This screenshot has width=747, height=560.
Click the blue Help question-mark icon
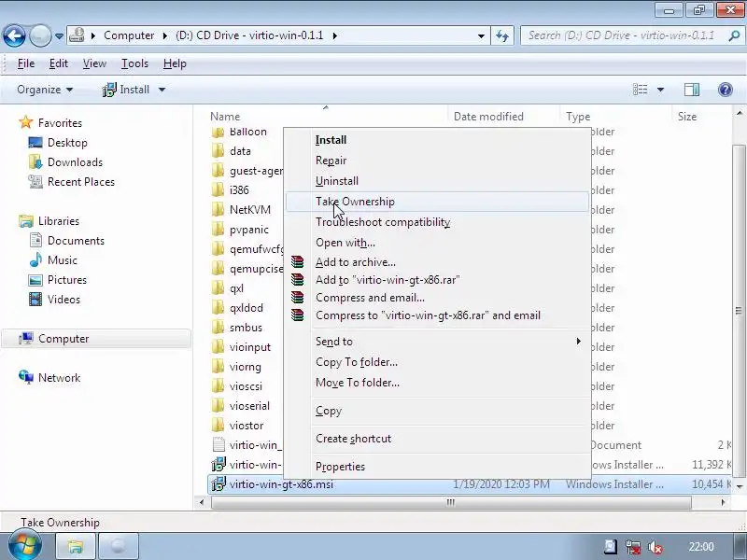coord(726,90)
